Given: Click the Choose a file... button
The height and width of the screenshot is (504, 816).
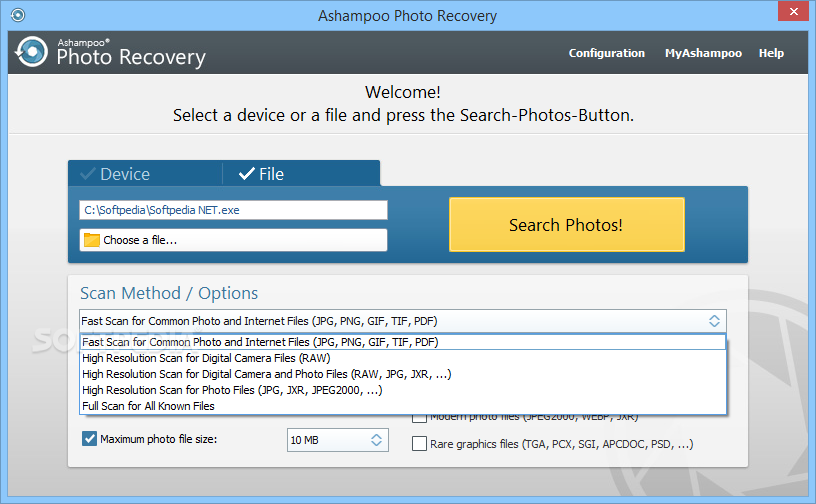Looking at the screenshot, I should coord(233,240).
